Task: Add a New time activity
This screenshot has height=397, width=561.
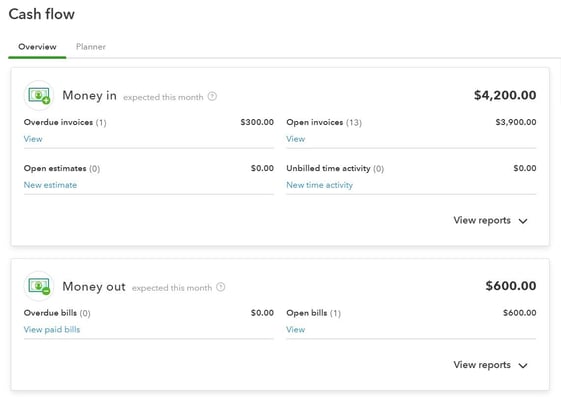Action: [x=319, y=185]
